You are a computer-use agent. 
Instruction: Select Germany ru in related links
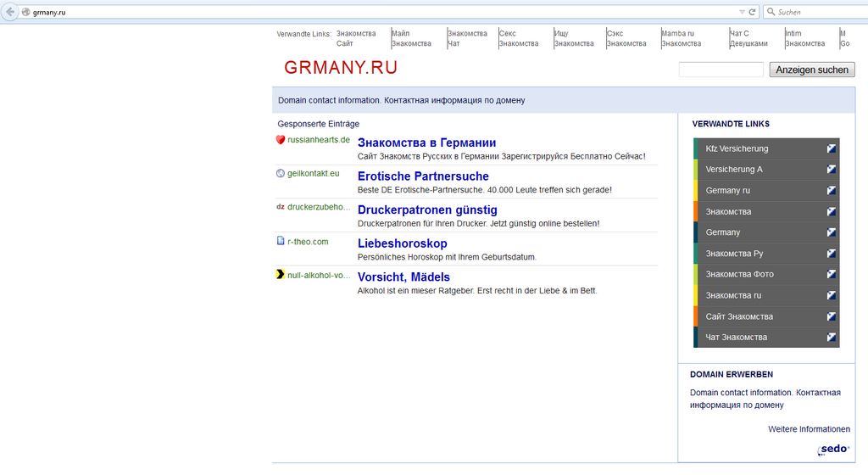727,191
